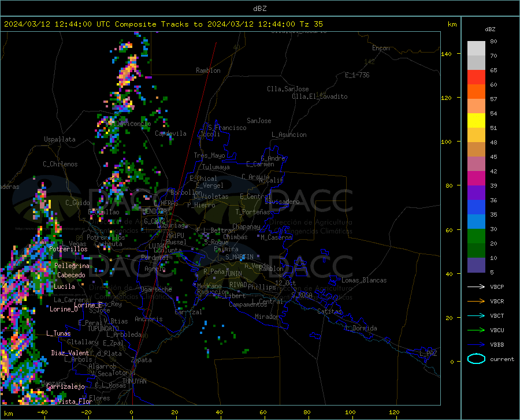Click the 'Campamentos' map label
Image resolution: width=520 pixels, height=420 pixels.
[248, 304]
